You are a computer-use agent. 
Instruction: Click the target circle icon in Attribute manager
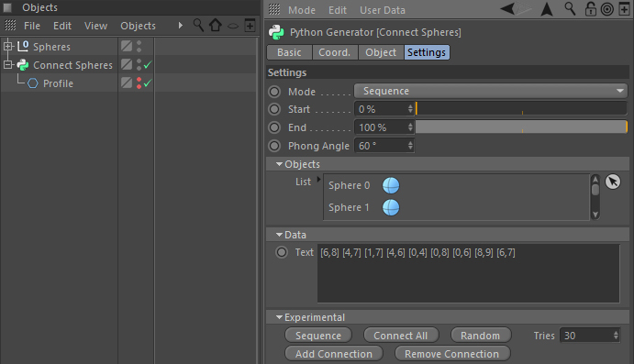(606, 9)
